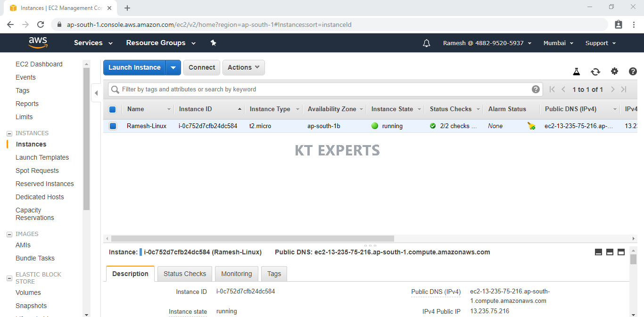
Task: Click t2.micro instance type cell
Action: pos(260,126)
